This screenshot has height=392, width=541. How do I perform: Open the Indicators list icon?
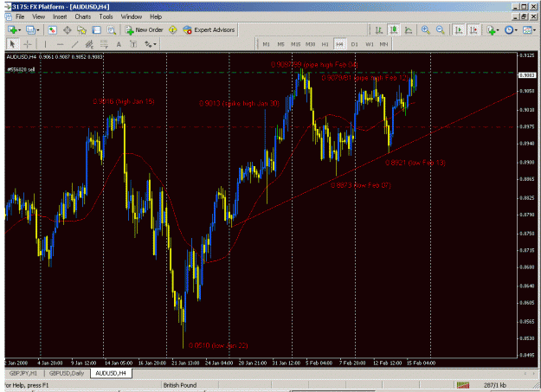(491, 30)
